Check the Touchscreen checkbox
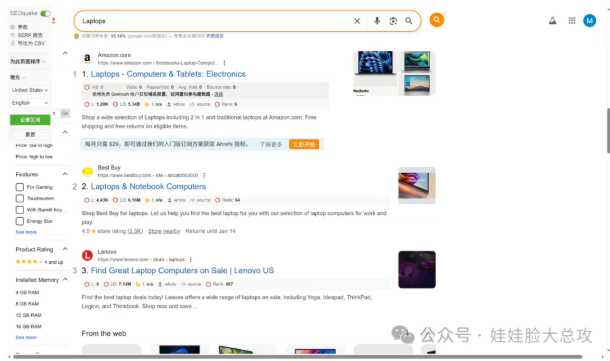The height and width of the screenshot is (361, 610). tap(20, 198)
